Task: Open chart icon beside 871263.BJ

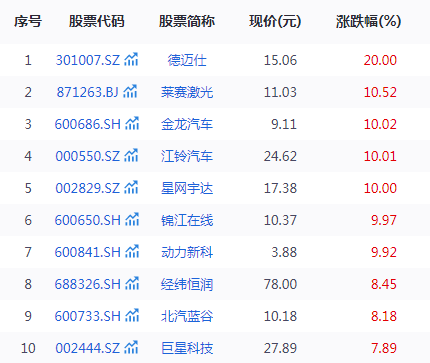Action: (x=130, y=91)
